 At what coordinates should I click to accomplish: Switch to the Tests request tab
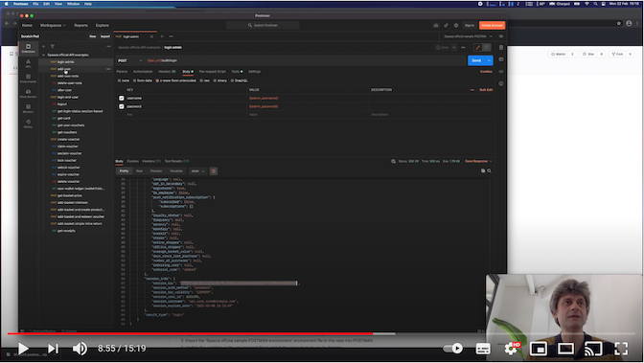pos(237,72)
